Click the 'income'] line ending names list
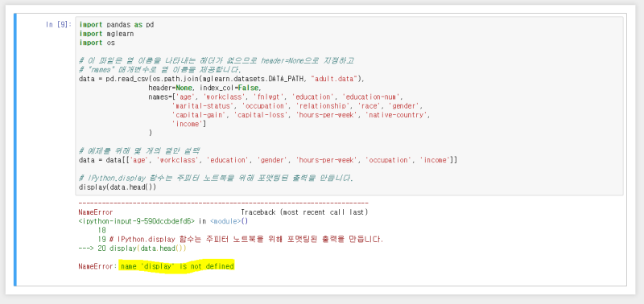The image size is (644, 304). click(x=189, y=124)
